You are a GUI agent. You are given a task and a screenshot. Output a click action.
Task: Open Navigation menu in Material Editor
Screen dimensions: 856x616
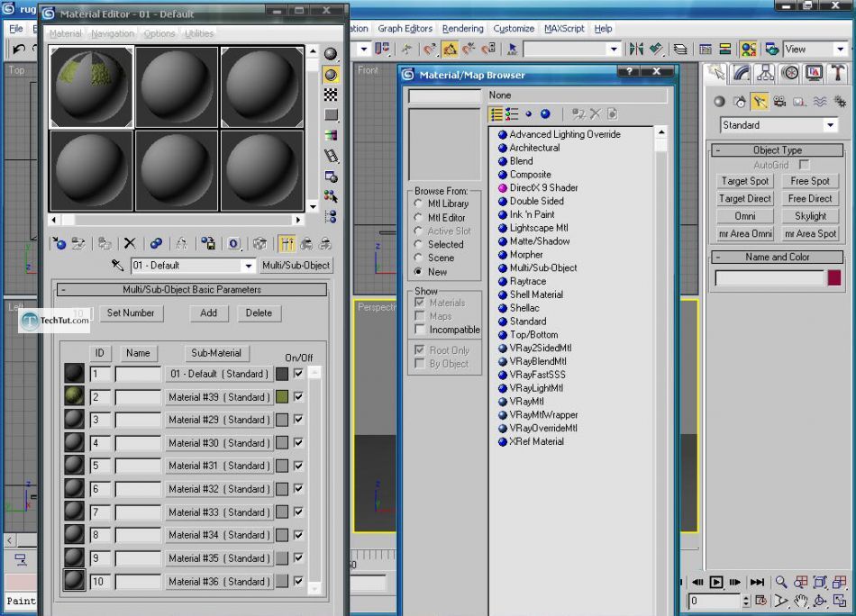coord(113,33)
